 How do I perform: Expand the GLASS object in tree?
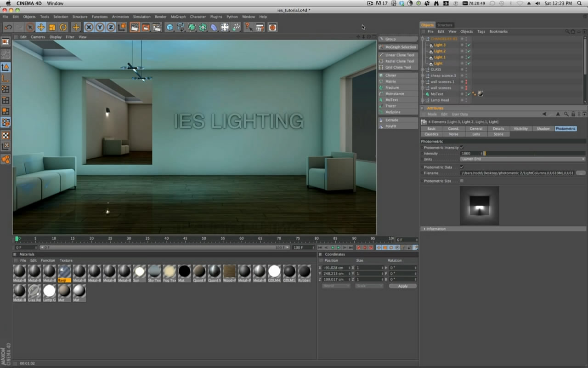(423, 69)
